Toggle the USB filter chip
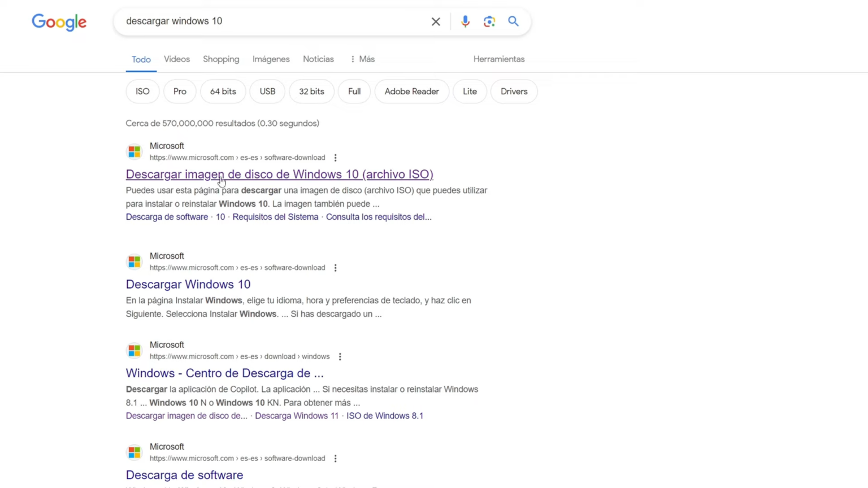 267,91
